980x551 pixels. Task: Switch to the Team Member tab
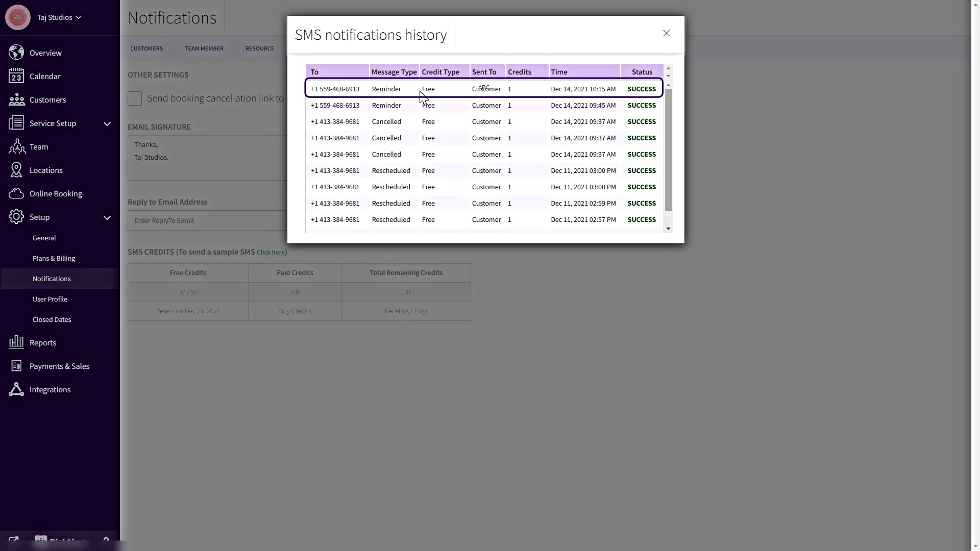pos(204,48)
